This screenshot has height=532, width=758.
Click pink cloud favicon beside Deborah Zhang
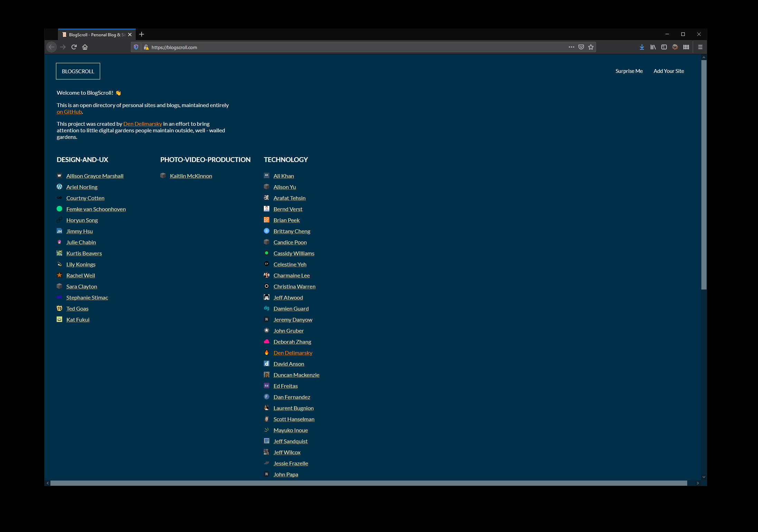click(x=267, y=342)
